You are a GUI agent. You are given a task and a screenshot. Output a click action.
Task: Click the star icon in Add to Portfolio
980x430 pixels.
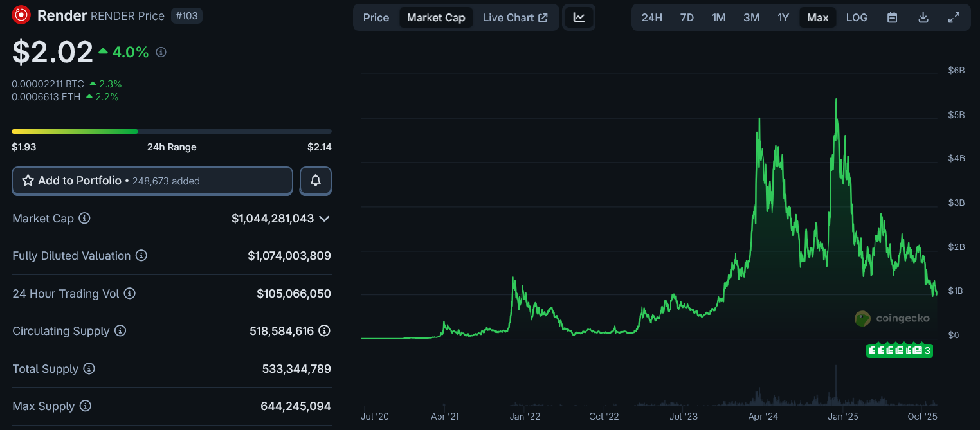click(28, 181)
